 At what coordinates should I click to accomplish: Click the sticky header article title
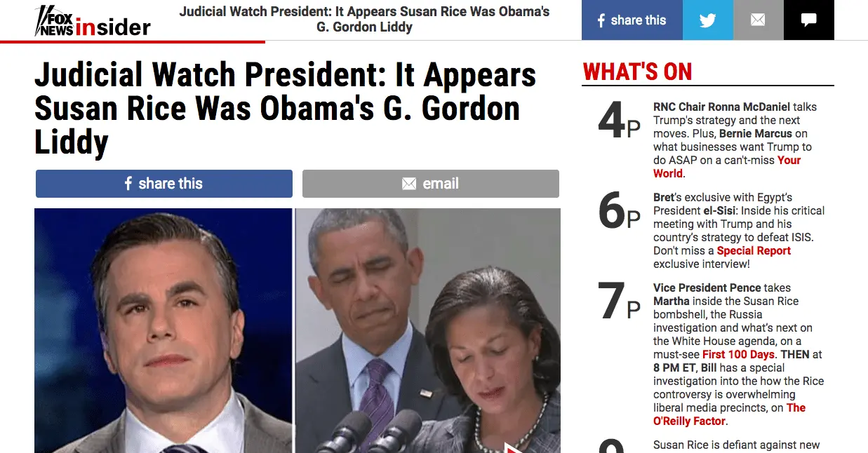tap(364, 20)
